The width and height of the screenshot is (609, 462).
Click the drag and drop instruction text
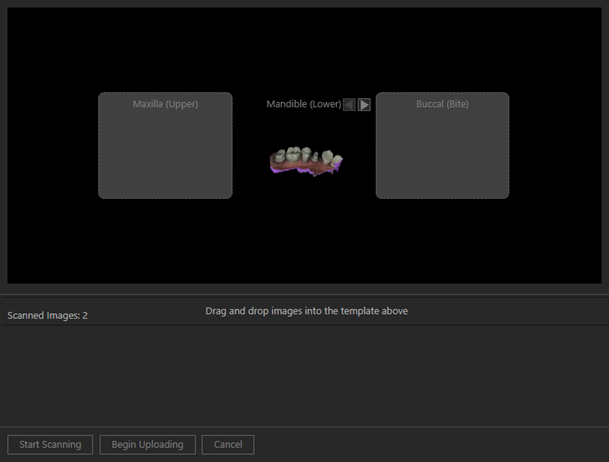[x=305, y=311]
